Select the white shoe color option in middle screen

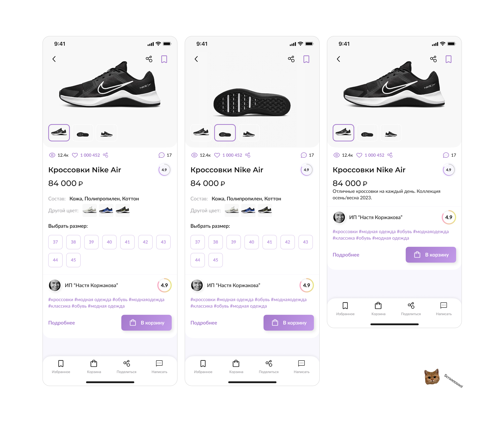232,210
